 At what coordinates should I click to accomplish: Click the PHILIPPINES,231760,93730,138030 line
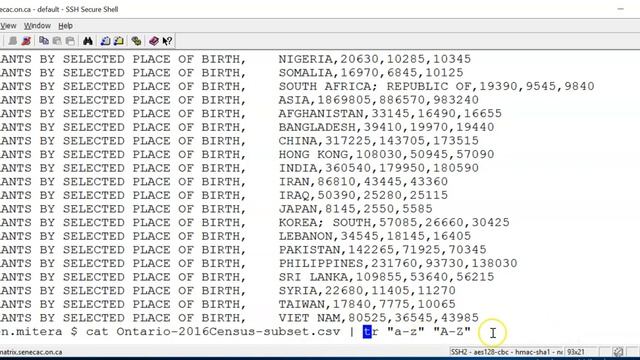point(398,263)
